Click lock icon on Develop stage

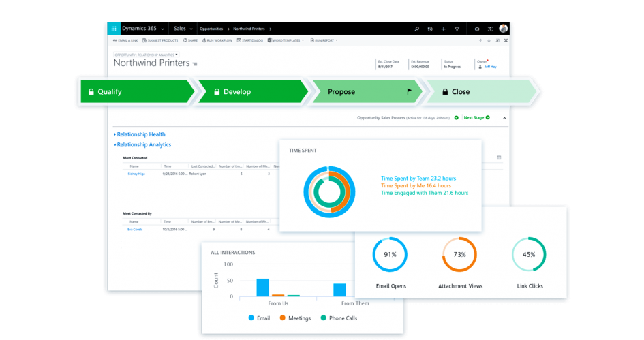pos(217,91)
